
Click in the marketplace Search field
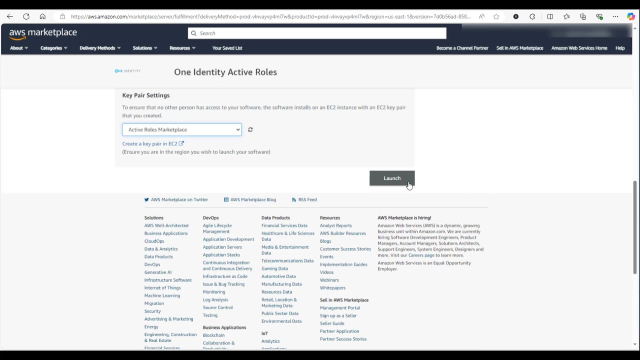317,33
